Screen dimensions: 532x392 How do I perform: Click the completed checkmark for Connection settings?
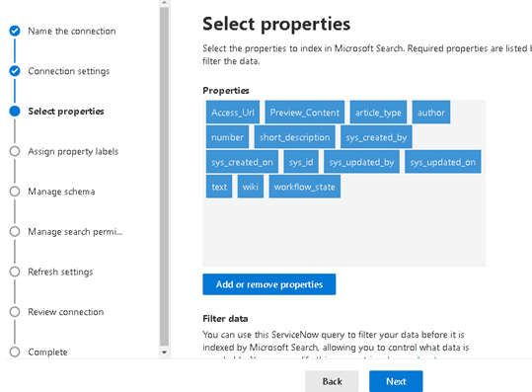click(15, 71)
